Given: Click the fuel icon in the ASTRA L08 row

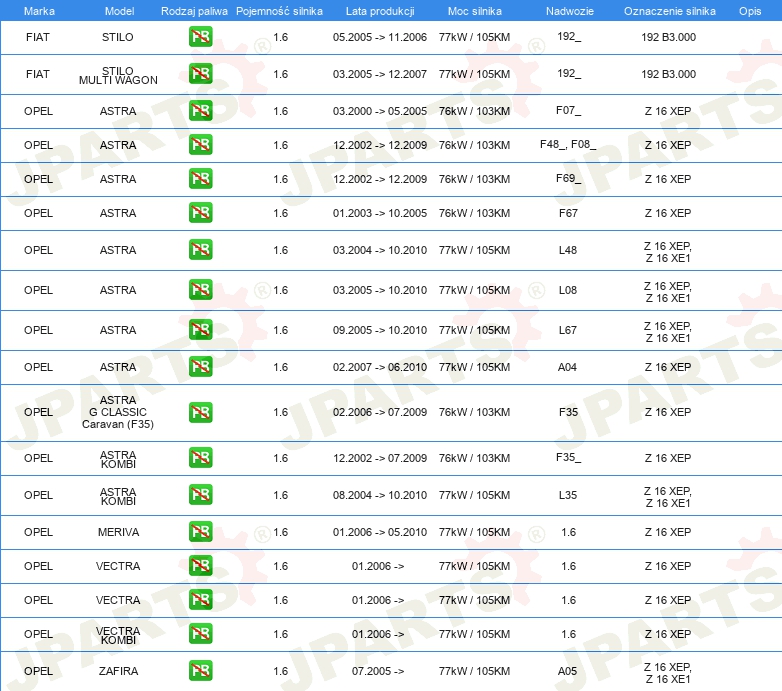Looking at the screenshot, I should [x=200, y=290].
